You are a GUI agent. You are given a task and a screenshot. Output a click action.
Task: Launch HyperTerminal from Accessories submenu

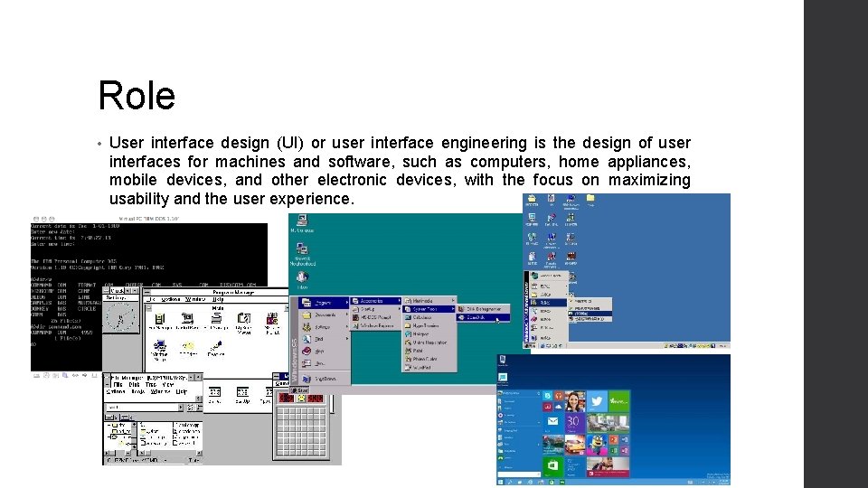pos(429,326)
